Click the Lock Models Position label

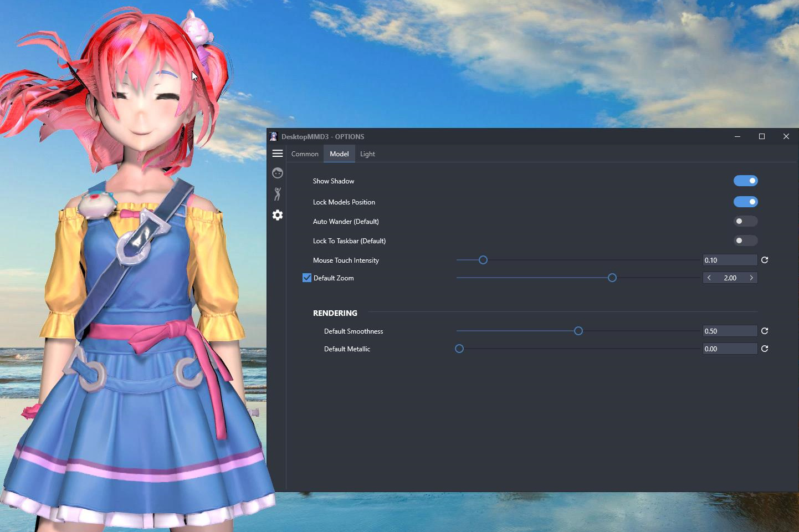344,202
